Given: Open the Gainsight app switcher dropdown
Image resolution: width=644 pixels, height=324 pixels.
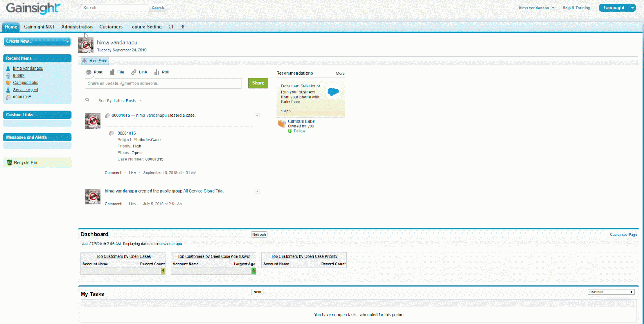Looking at the screenshot, I should pos(617,8).
